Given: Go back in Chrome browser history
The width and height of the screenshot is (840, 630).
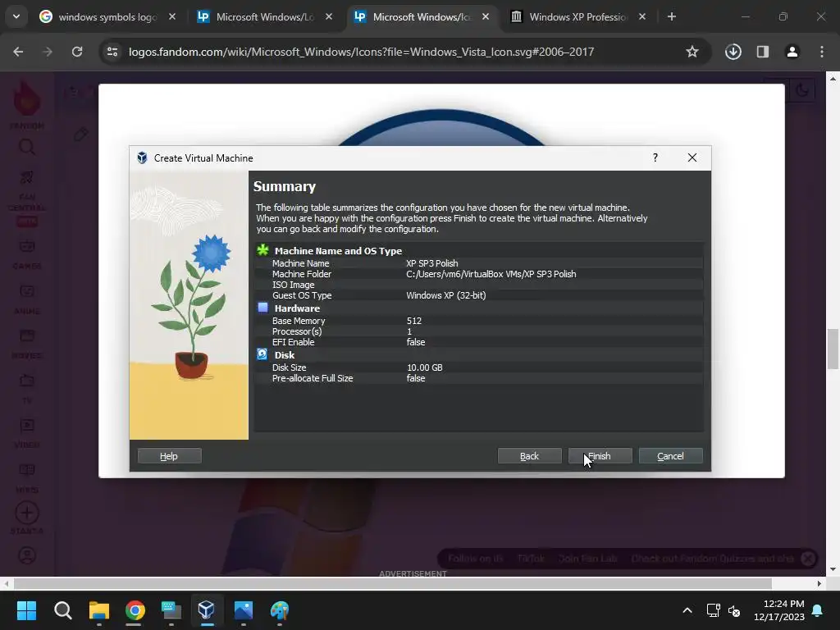Looking at the screenshot, I should 18,52.
